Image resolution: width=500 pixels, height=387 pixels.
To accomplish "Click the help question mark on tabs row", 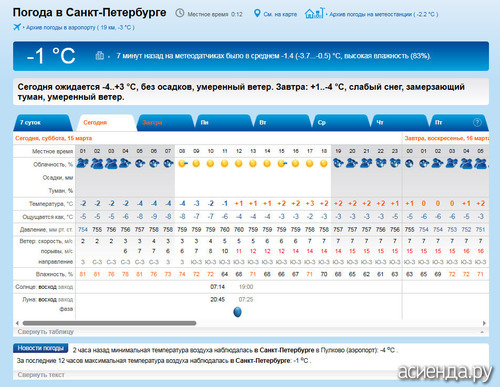I will (x=477, y=122).
